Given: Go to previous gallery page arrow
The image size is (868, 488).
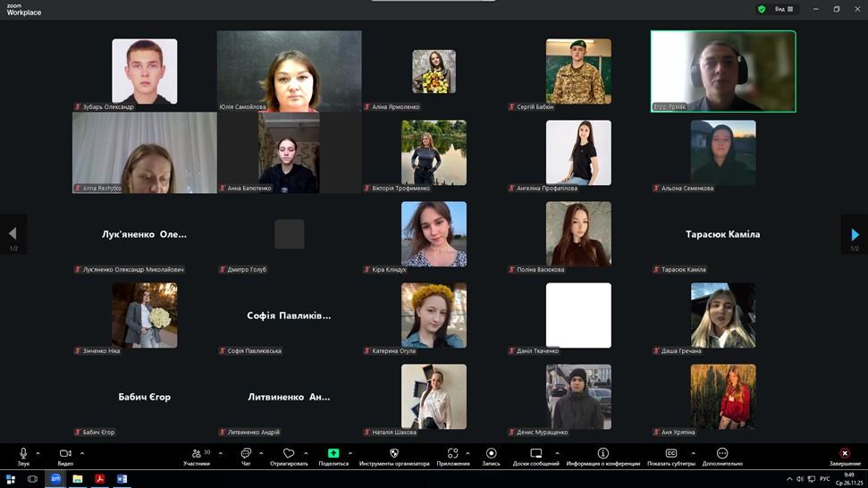Looking at the screenshot, I should point(13,234).
